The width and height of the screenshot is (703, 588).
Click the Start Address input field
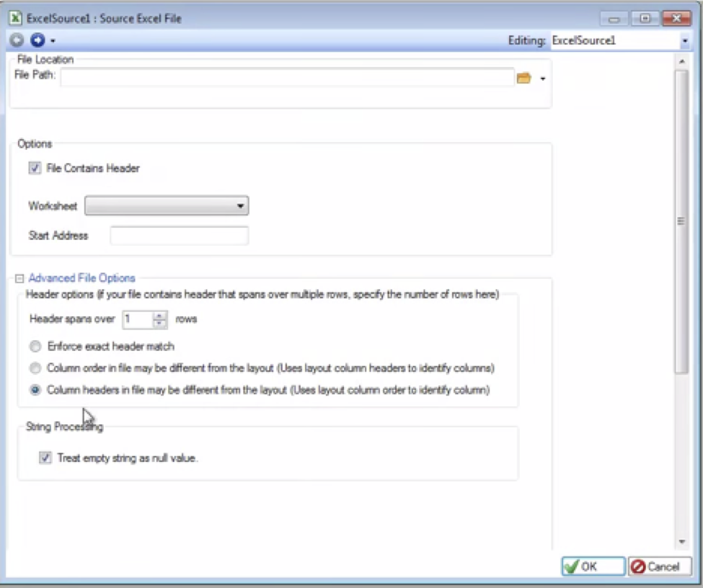(x=179, y=236)
